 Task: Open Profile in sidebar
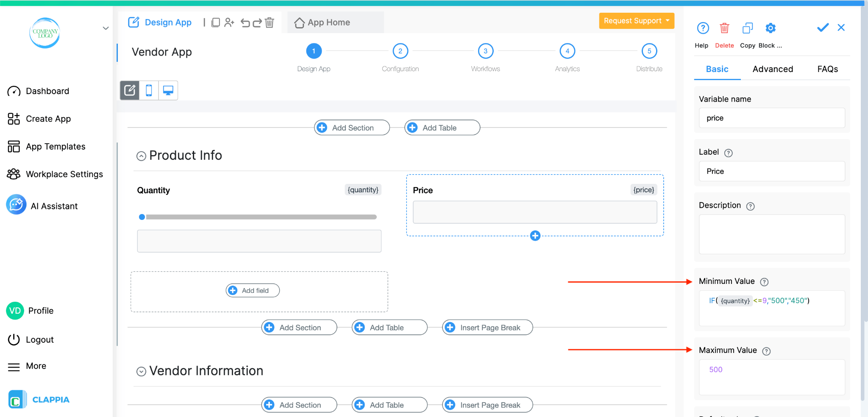[30, 311]
